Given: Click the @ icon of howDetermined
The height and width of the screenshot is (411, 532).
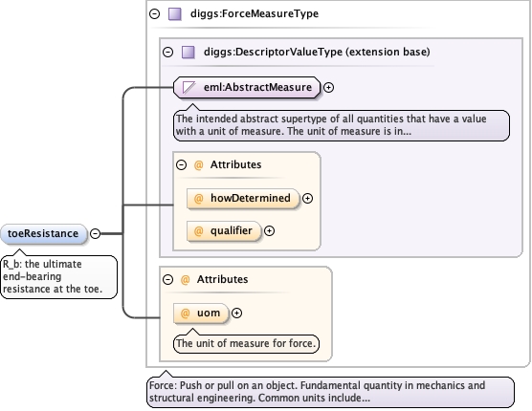Looking at the screenshot, I should [198, 198].
